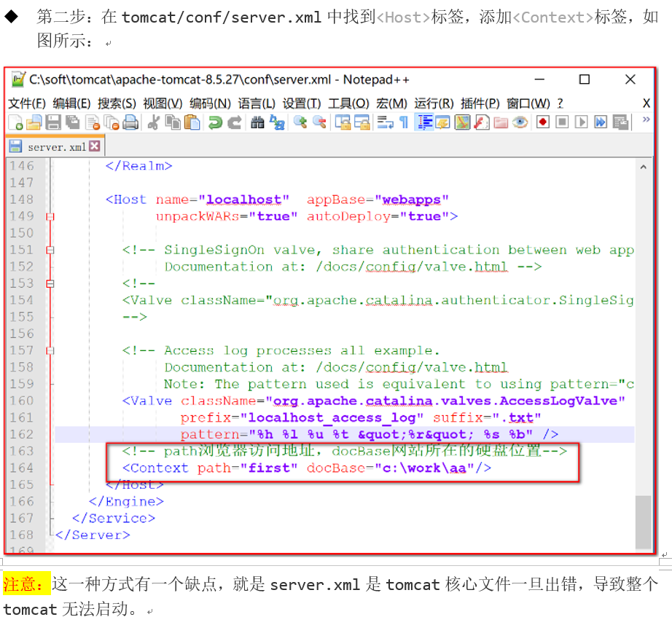Click the Print toolbar icon
The height and width of the screenshot is (625, 672).
130,122
